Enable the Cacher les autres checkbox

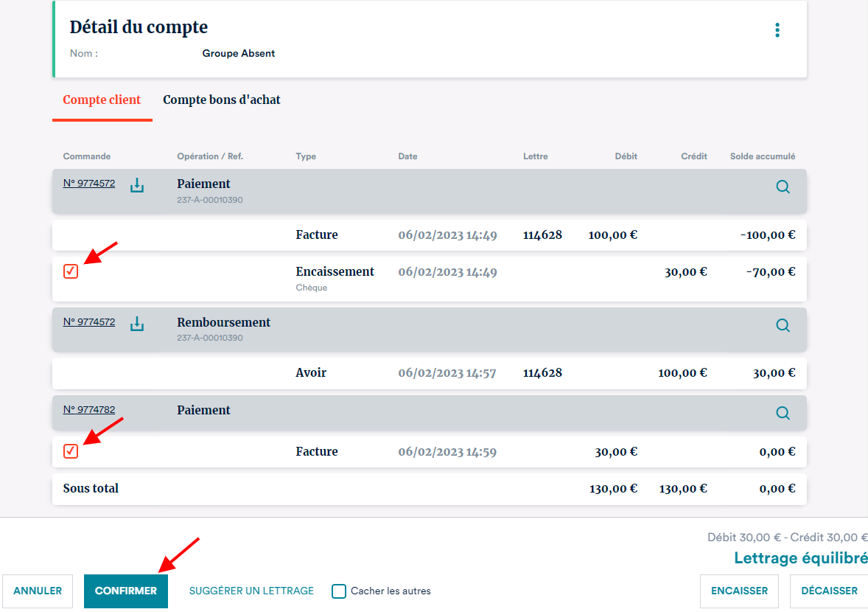339,591
